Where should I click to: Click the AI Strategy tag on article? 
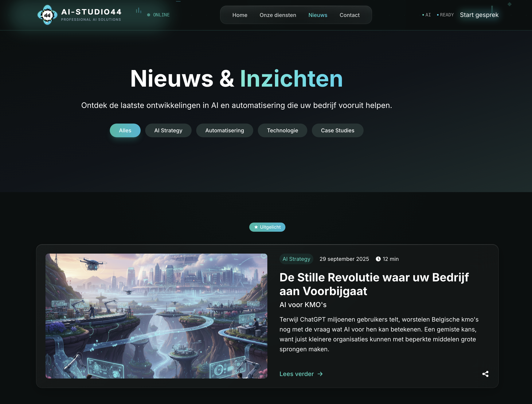click(x=296, y=259)
